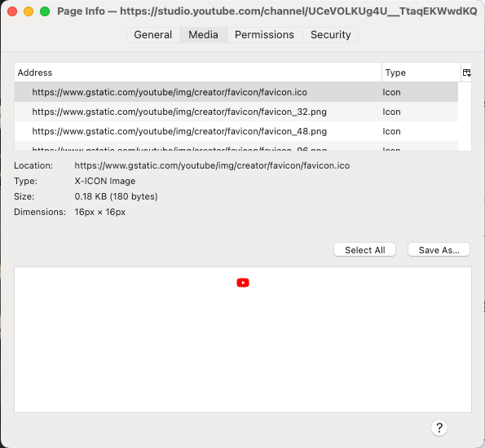Viewport: 485px width, 448px height.
Task: Click the YouTube favicon preview image
Action: click(243, 283)
